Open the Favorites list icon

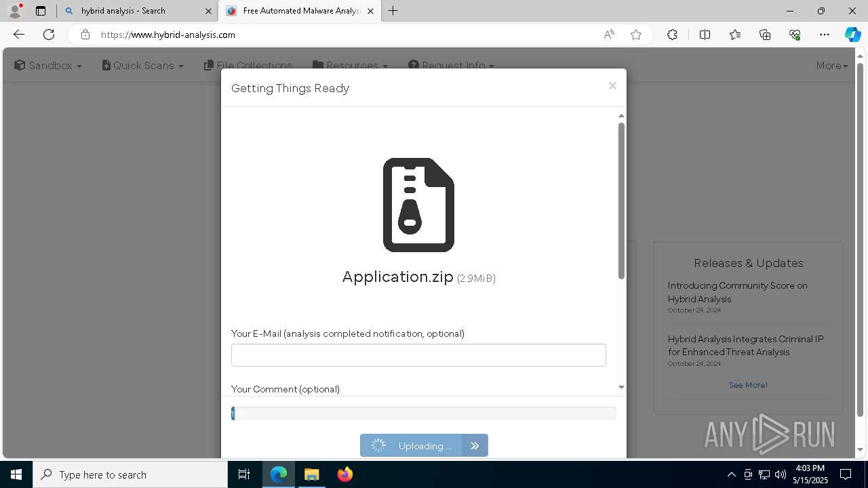[735, 35]
